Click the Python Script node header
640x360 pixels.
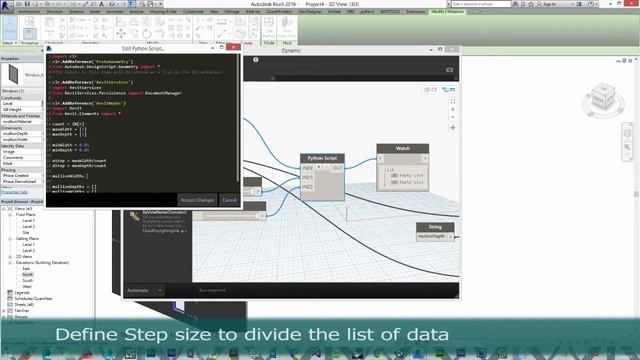(322, 158)
